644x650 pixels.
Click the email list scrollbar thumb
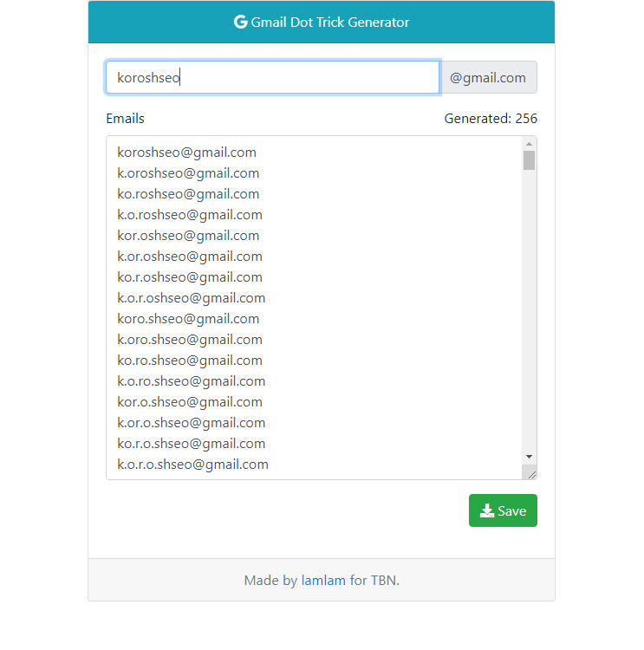point(529,160)
